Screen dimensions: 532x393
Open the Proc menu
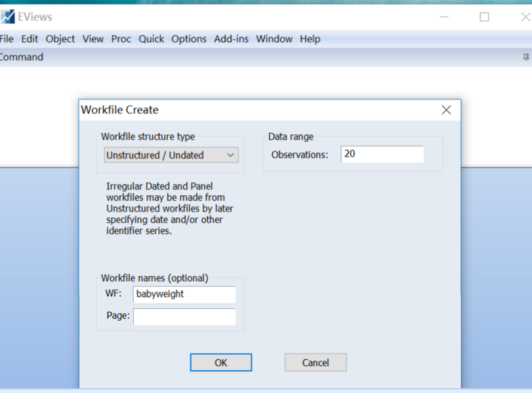(x=121, y=39)
